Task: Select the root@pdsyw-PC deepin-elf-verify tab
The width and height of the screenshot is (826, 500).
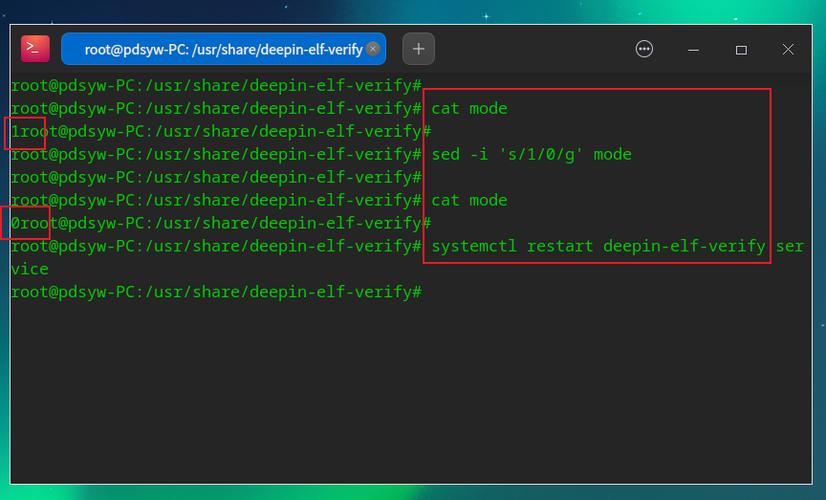Action: 223,49
